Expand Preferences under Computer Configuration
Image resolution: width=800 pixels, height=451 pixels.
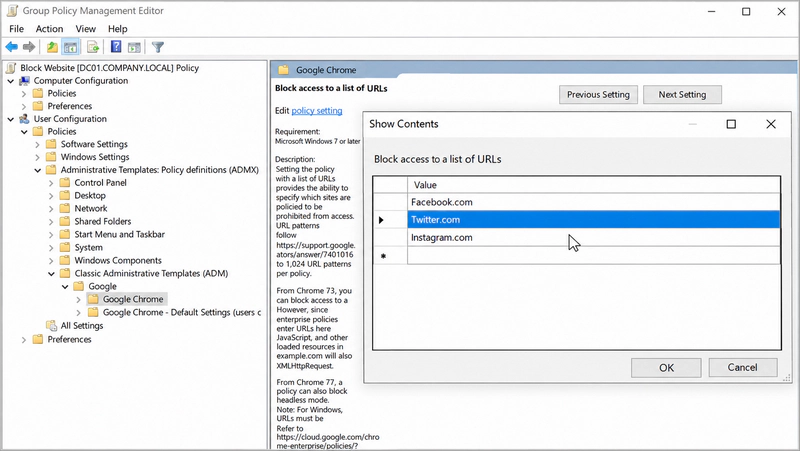click(x=24, y=107)
